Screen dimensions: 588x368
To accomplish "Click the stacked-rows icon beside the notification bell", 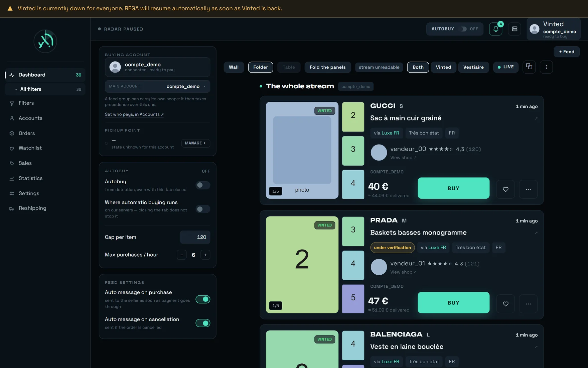I will pos(514,29).
